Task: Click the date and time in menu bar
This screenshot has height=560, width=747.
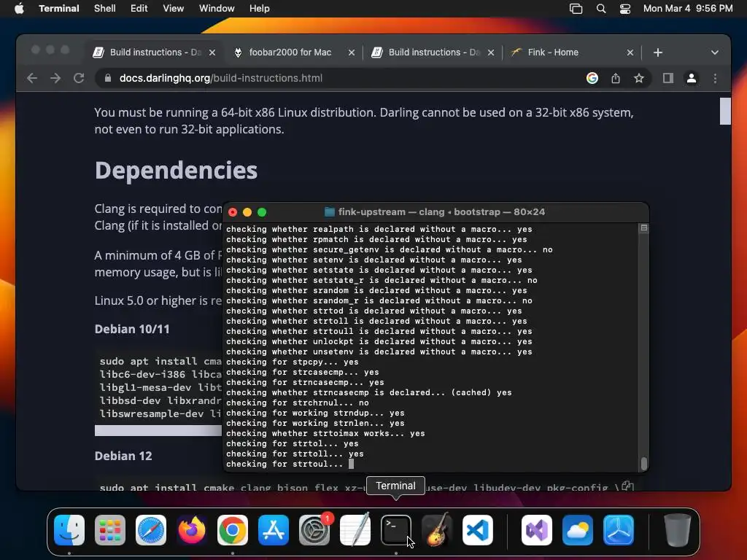Action: point(688,9)
